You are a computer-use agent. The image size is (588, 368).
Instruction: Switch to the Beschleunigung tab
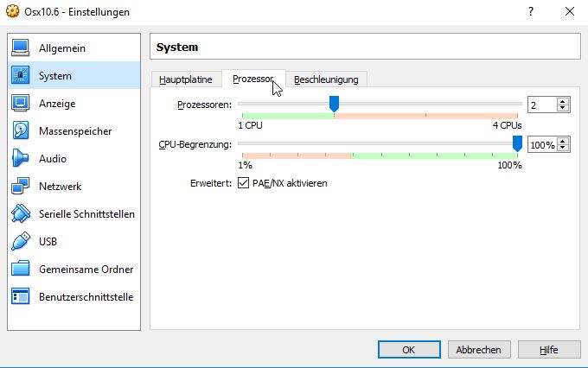[326, 79]
